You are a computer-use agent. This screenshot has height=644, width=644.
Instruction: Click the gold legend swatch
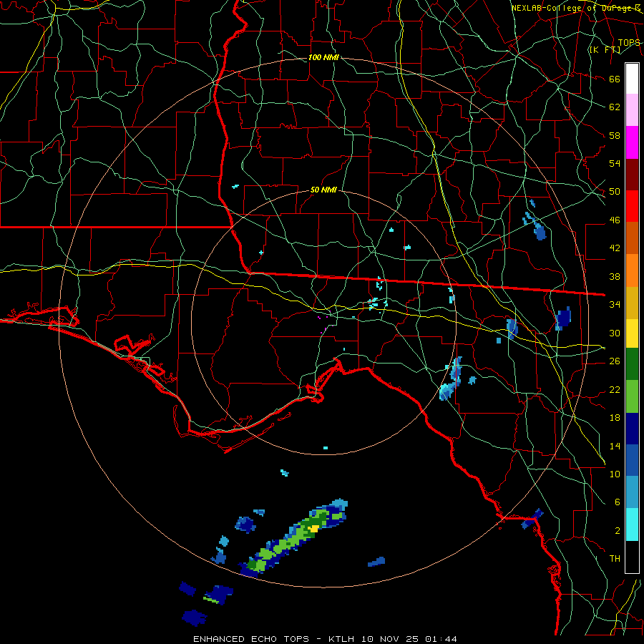632,303
